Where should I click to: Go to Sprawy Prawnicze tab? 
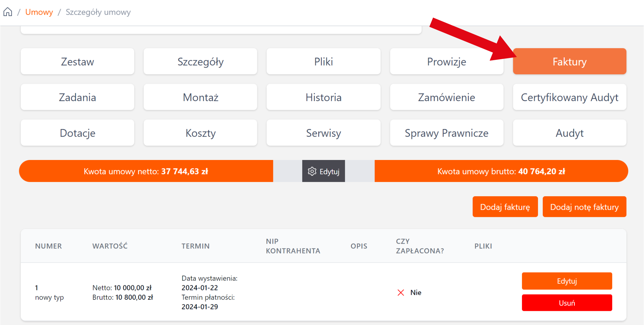click(446, 133)
